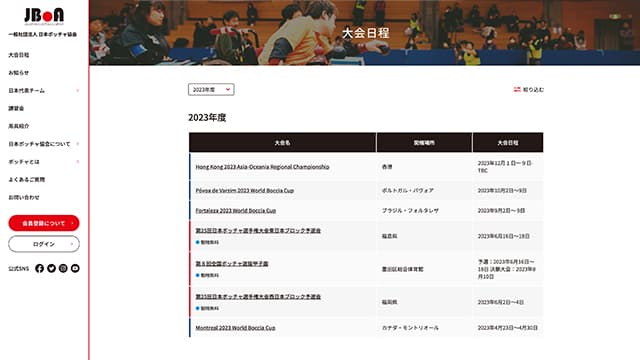Click the 2023年度 section heading
640x360 pixels.
point(207,118)
